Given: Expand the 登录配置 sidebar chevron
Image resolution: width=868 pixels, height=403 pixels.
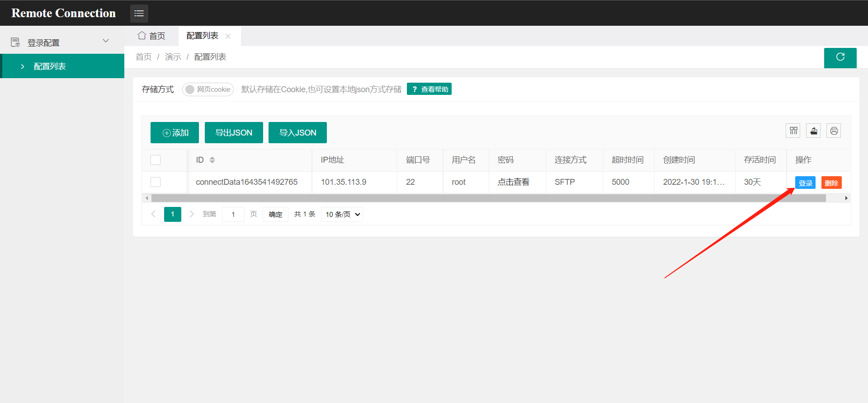Looking at the screenshot, I should [106, 41].
